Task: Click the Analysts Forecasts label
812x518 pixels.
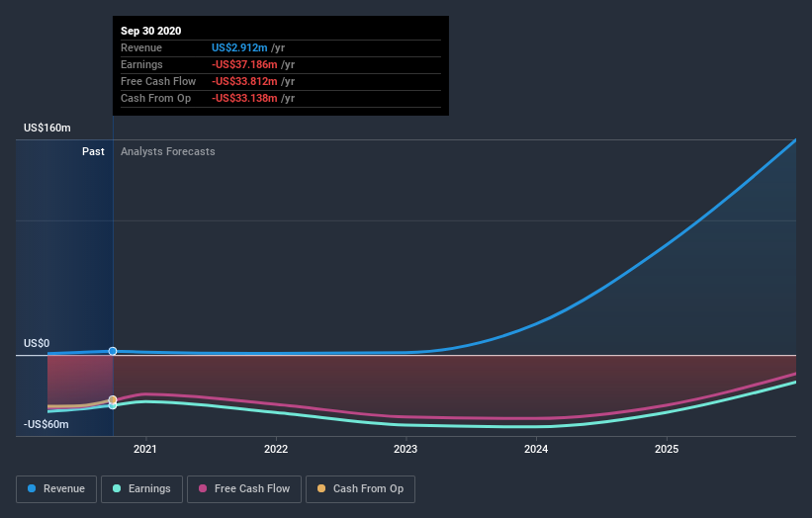Action: click(168, 151)
